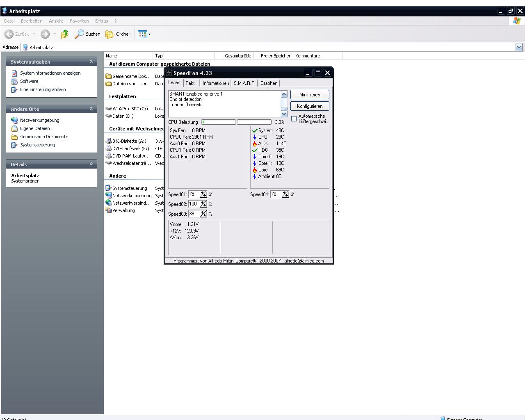Viewport: 525px width, 420px height.
Task: Select the Wechseldatenträ... drive icon
Action: tap(109, 163)
